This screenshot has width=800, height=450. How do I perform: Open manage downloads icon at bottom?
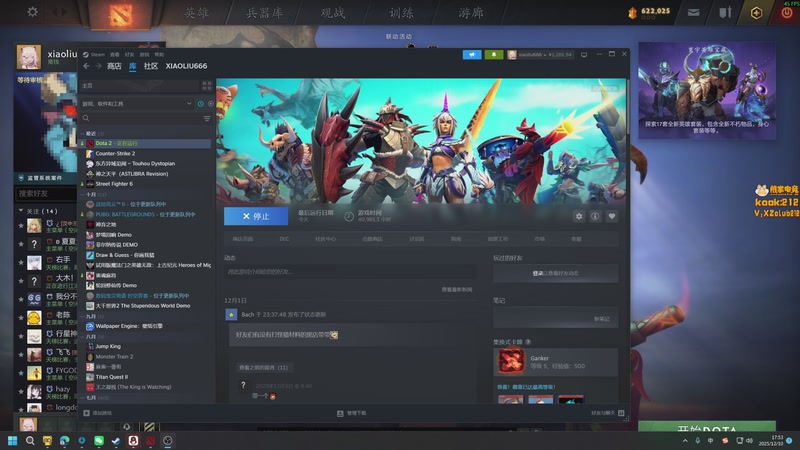click(x=340, y=413)
